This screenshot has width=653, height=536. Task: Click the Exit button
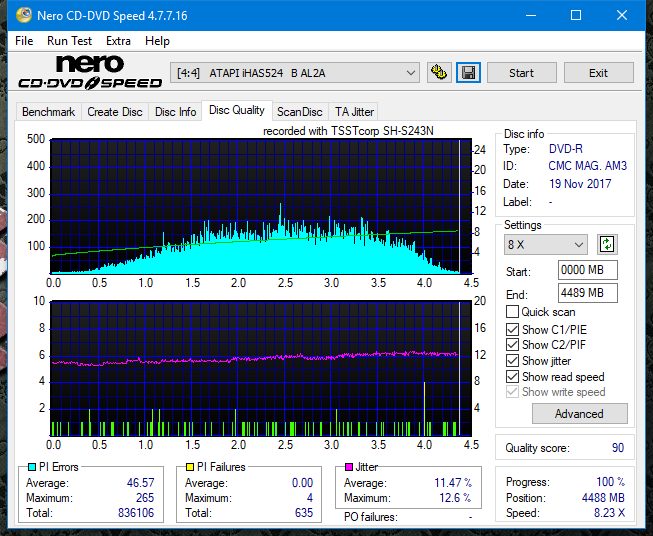(x=598, y=73)
